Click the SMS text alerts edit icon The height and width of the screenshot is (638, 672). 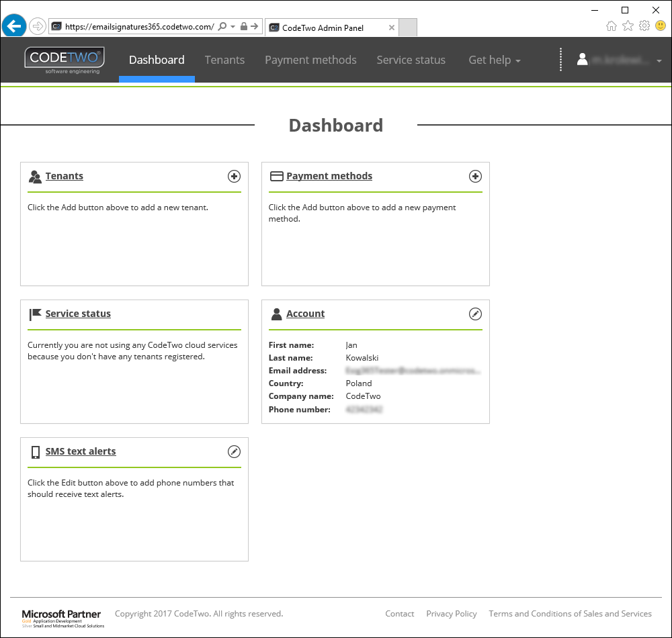[234, 452]
